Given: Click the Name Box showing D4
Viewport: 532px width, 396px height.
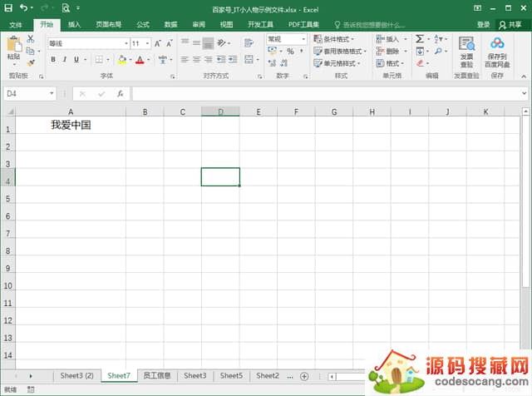Looking at the screenshot, I should click(x=26, y=93).
